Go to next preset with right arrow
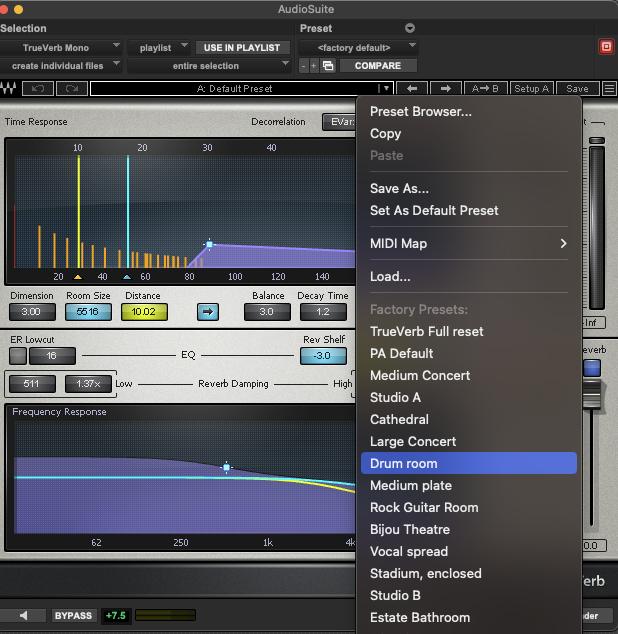618x634 pixels. pos(446,89)
